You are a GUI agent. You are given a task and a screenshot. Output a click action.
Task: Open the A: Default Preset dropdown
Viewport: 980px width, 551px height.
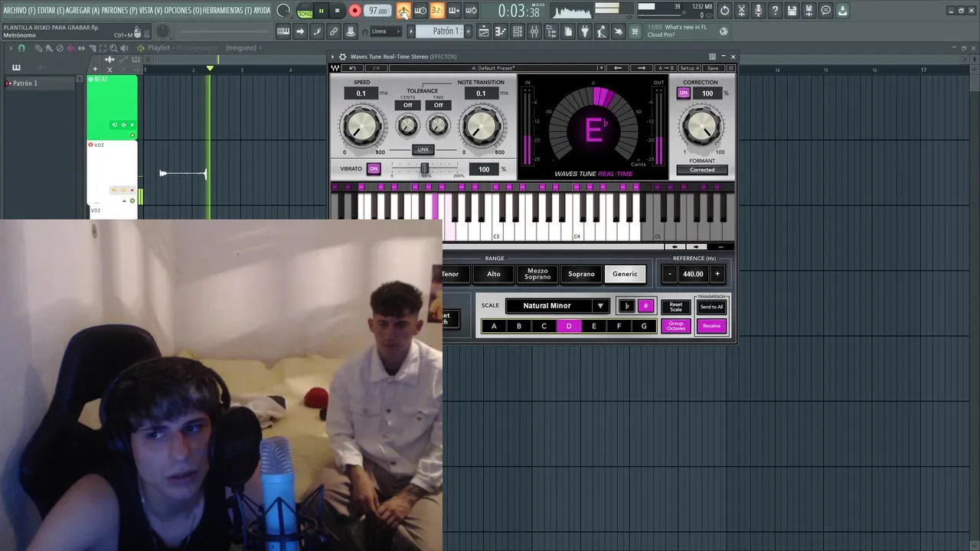pyautogui.click(x=497, y=68)
